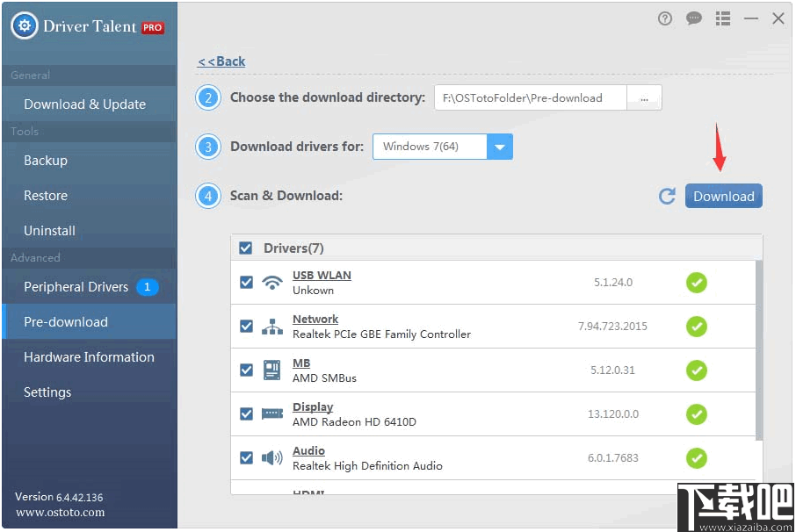
Task: Uncheck the USB WLAN driver checkbox
Action: pos(246,282)
